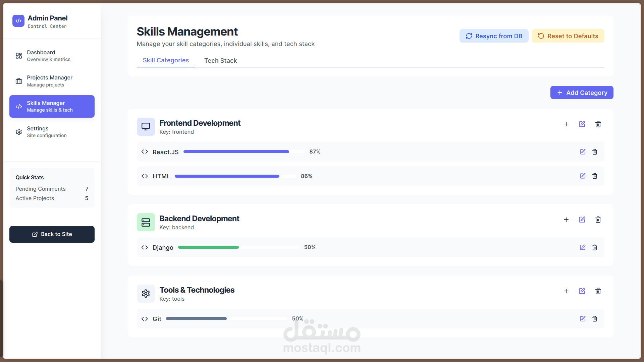Edit the Tools & Technologies category

pos(582,291)
